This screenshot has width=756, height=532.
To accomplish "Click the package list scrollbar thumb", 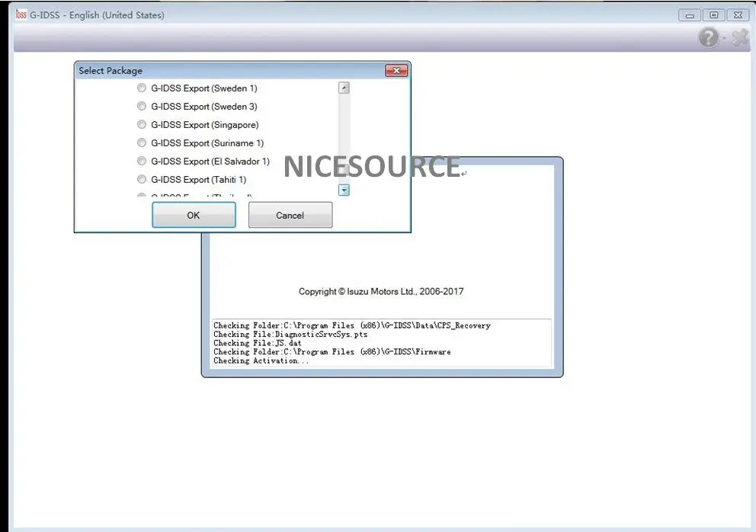I will click(344, 169).
